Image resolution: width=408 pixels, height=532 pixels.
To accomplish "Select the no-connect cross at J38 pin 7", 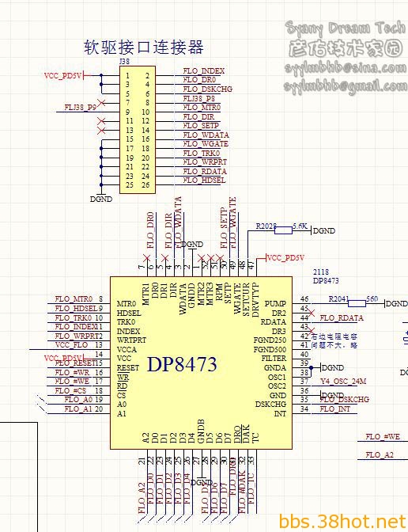I will point(101,102).
